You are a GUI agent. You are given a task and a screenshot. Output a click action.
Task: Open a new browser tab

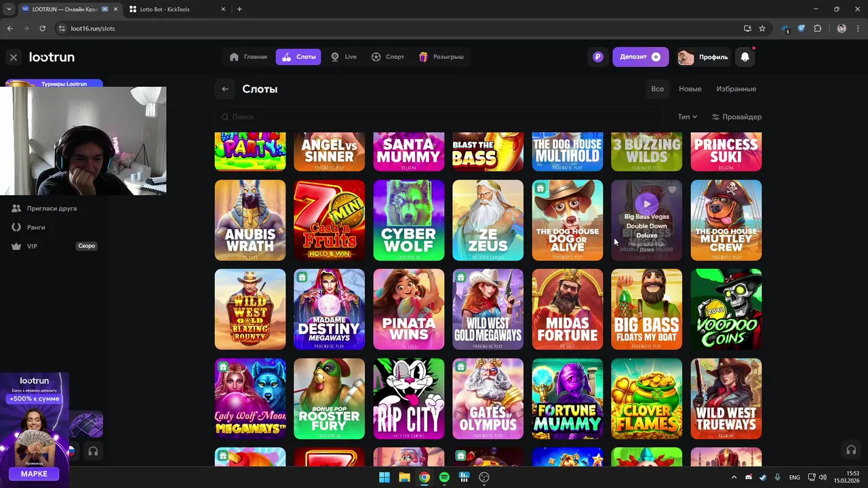239,9
